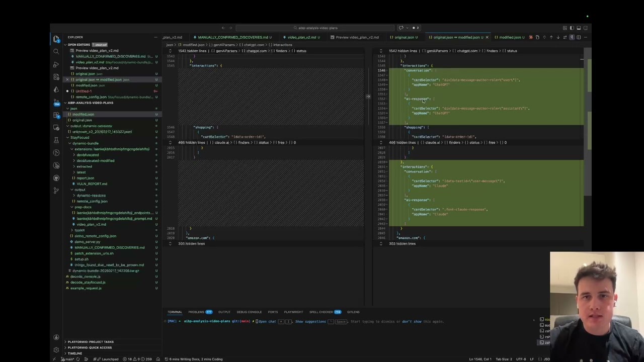Toggle secondary sidebar layout button
The width and height of the screenshot is (644, 362).
pos(586,28)
